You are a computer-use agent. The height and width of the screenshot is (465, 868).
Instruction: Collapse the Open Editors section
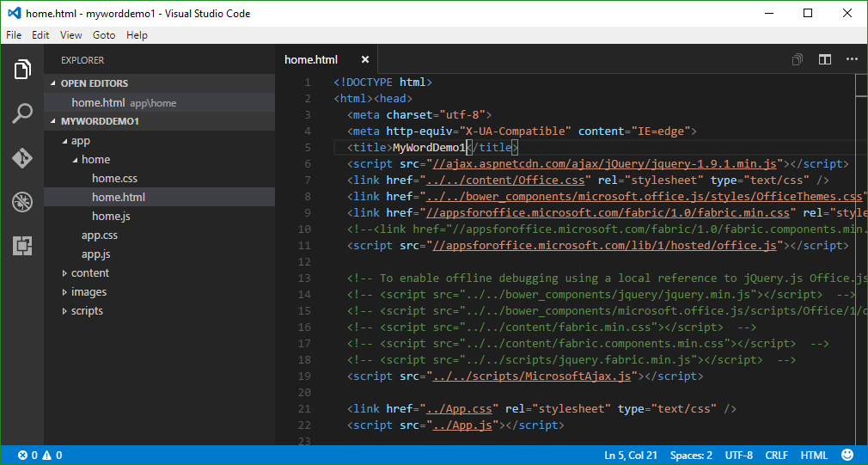(94, 83)
